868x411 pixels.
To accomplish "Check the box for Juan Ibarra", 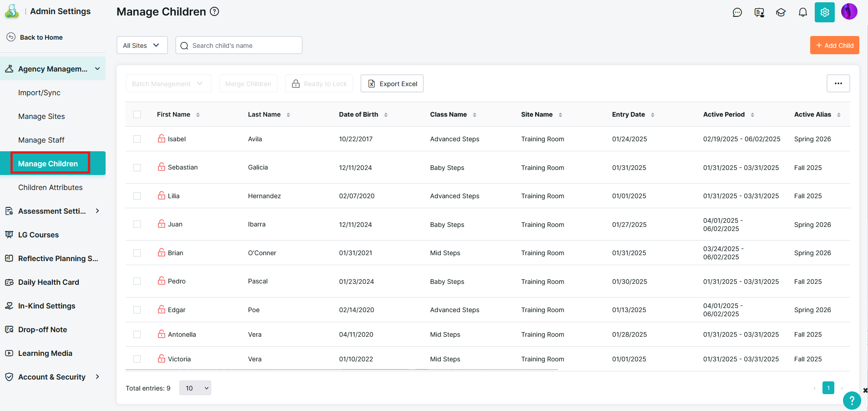I will click(x=137, y=224).
